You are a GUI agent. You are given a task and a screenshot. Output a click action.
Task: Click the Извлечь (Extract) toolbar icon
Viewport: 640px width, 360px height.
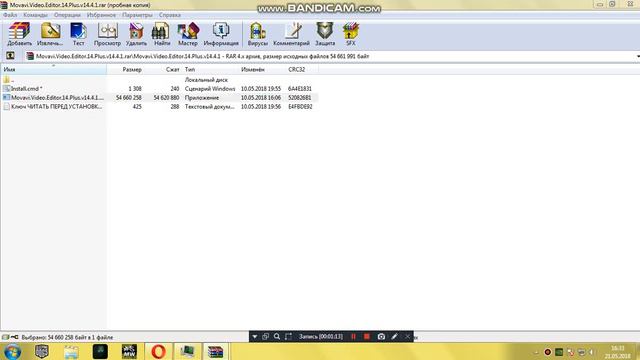[50, 34]
